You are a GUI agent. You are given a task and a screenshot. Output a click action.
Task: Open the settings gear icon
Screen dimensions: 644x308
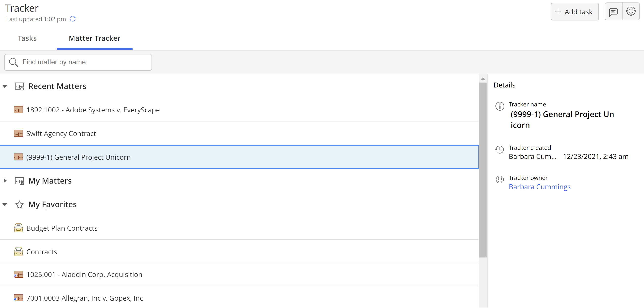[631, 12]
